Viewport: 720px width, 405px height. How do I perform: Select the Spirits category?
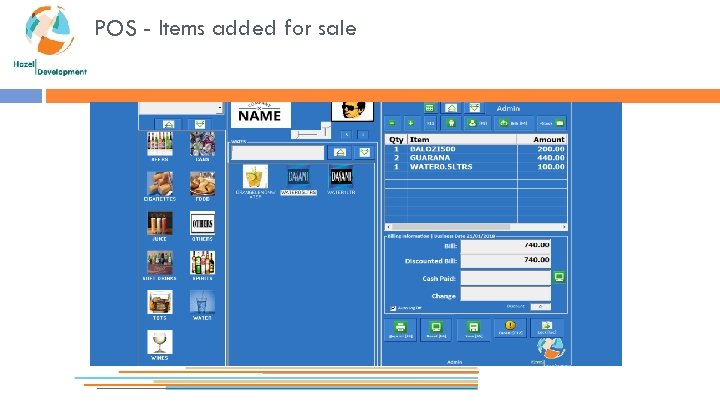pyautogui.click(x=202, y=265)
